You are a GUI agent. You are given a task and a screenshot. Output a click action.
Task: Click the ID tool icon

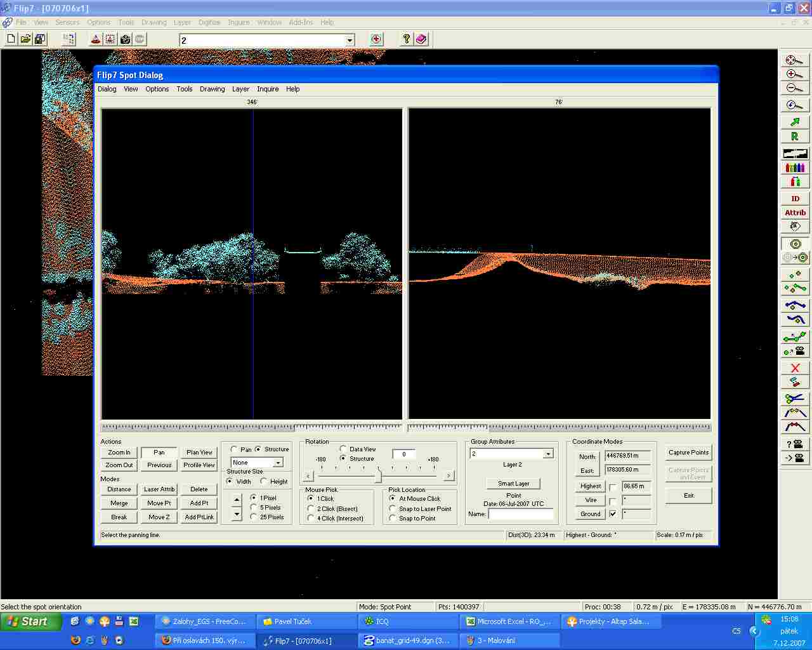[795, 199]
